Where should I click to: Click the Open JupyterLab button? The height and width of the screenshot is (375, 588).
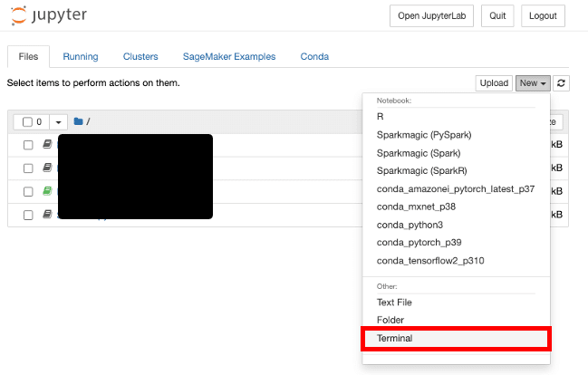coord(431,15)
